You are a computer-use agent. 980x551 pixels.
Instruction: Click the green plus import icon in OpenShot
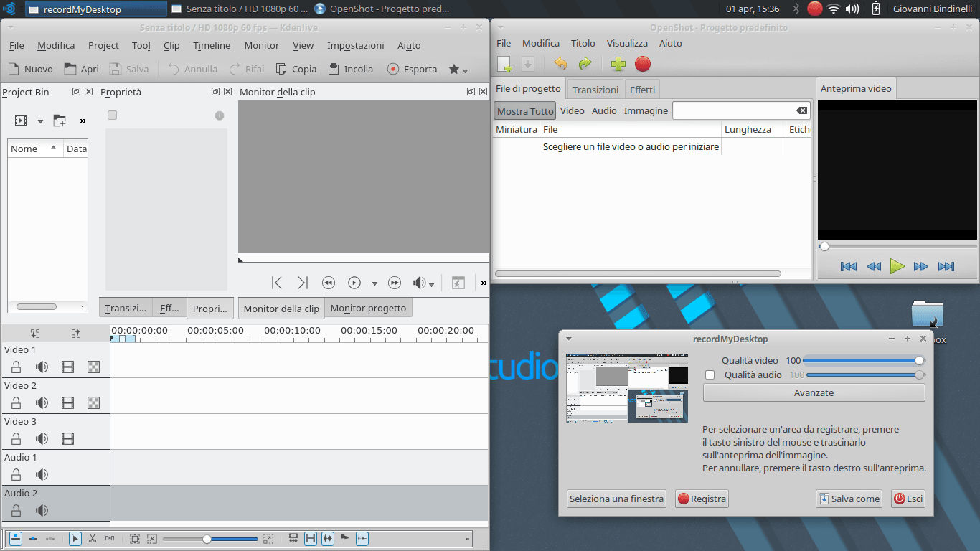click(618, 65)
